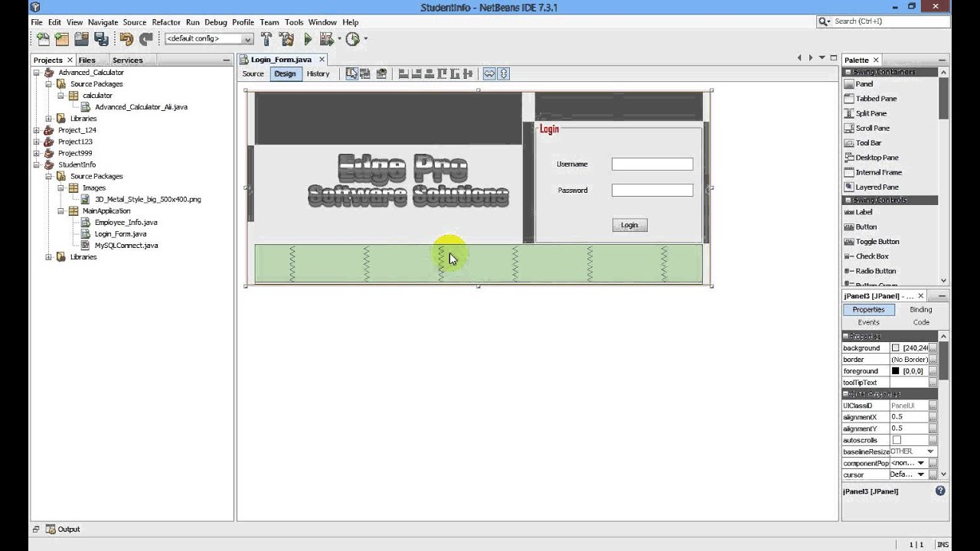This screenshot has height=551, width=980.
Task: Click the Build Project hammer icon
Action: (266, 38)
